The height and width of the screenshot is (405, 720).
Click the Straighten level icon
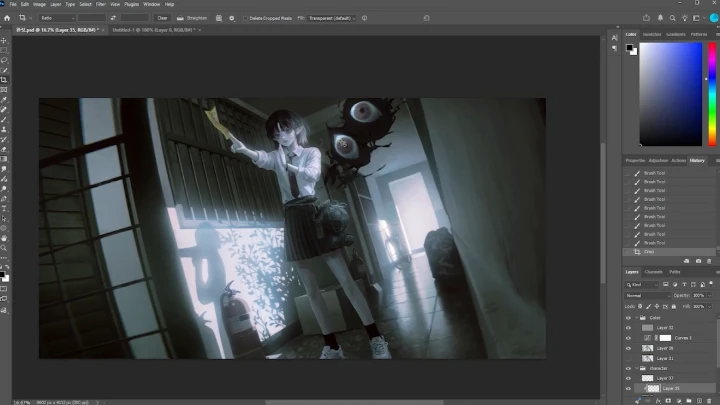click(x=180, y=18)
